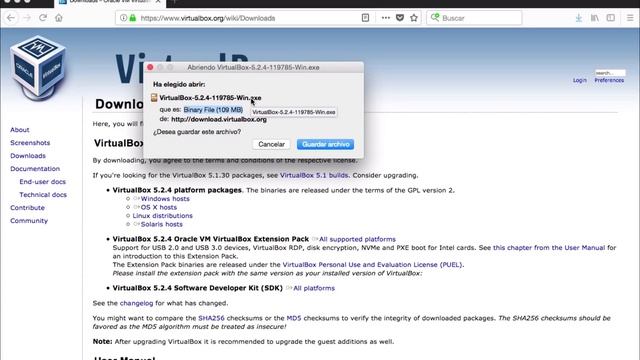Open Community in the sidebar

pyautogui.click(x=29, y=221)
